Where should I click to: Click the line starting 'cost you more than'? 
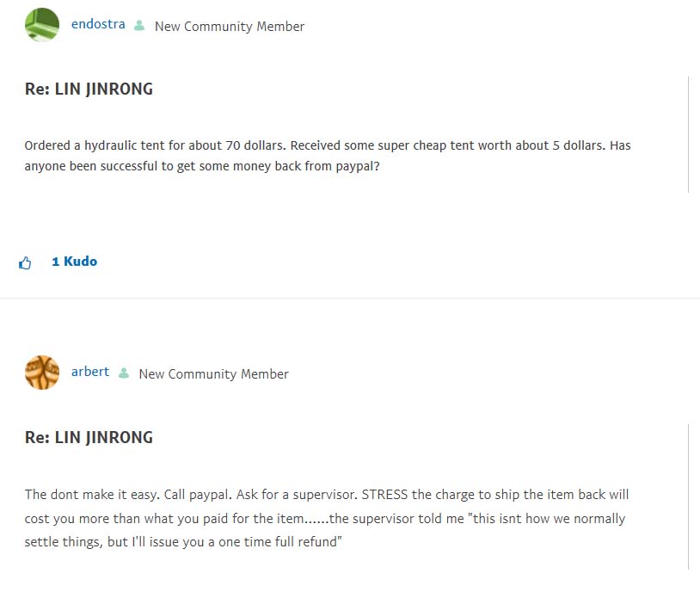pos(325,519)
